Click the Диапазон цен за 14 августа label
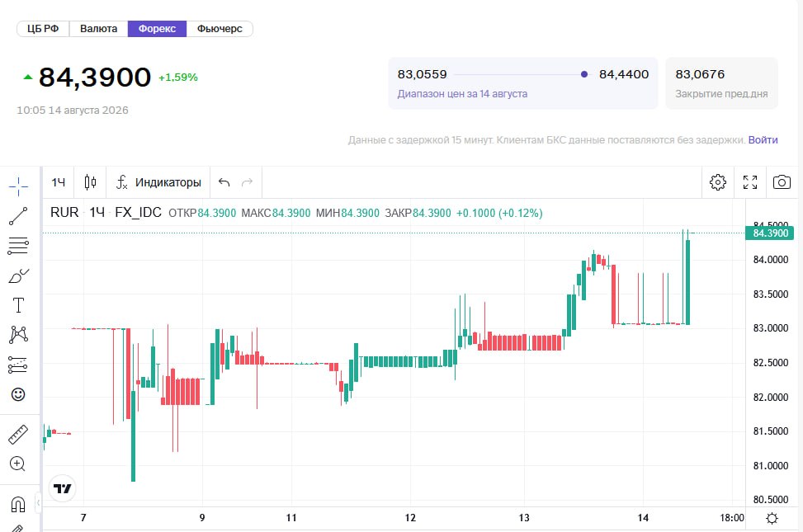The width and height of the screenshot is (803, 532). (x=462, y=94)
